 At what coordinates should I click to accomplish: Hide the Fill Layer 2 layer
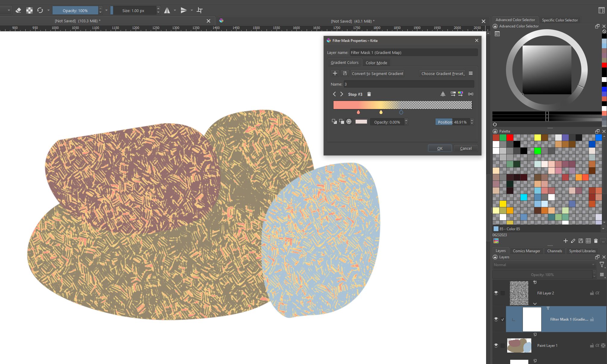pyautogui.click(x=496, y=293)
